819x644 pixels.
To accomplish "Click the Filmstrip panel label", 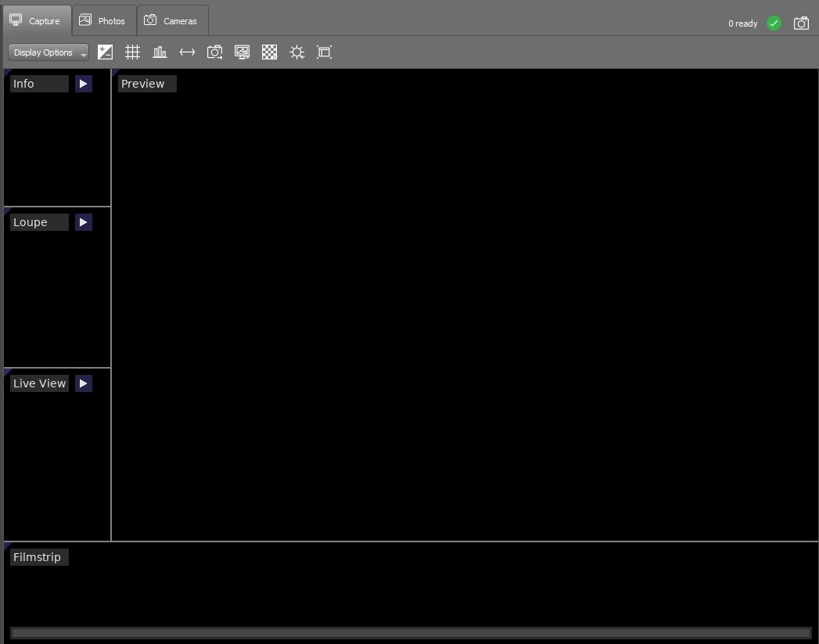I will coord(39,556).
